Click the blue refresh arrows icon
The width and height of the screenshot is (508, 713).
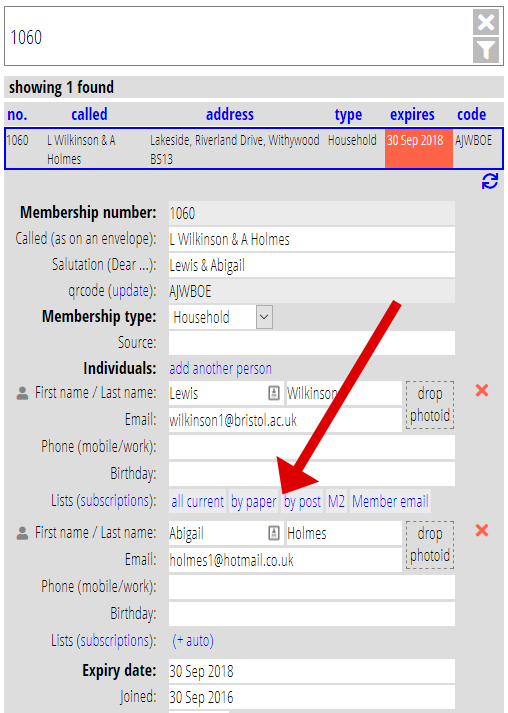click(x=489, y=182)
